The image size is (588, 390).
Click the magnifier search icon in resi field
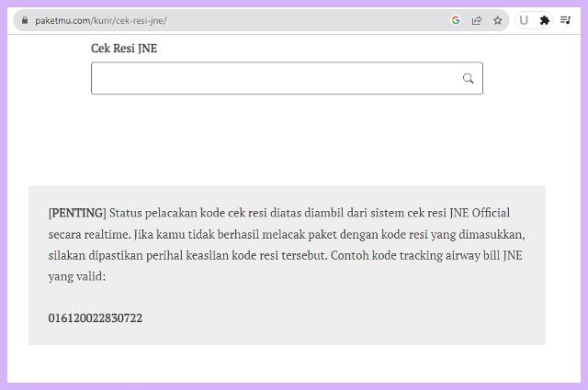[468, 78]
